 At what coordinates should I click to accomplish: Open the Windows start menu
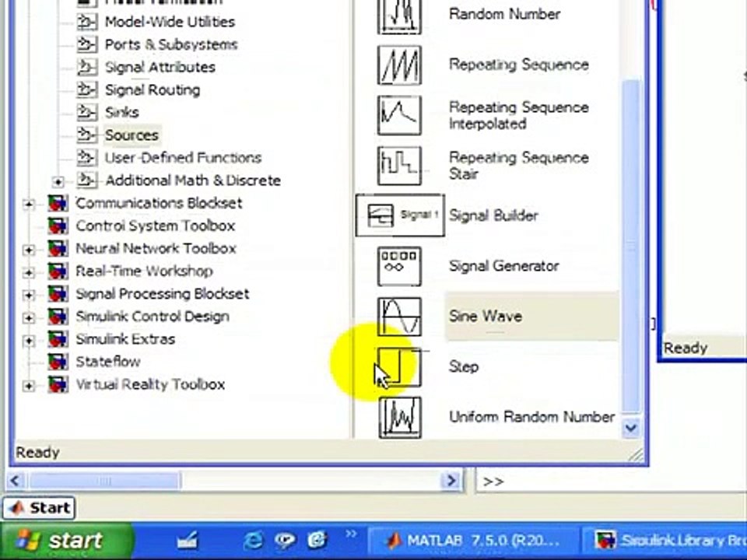(67, 541)
